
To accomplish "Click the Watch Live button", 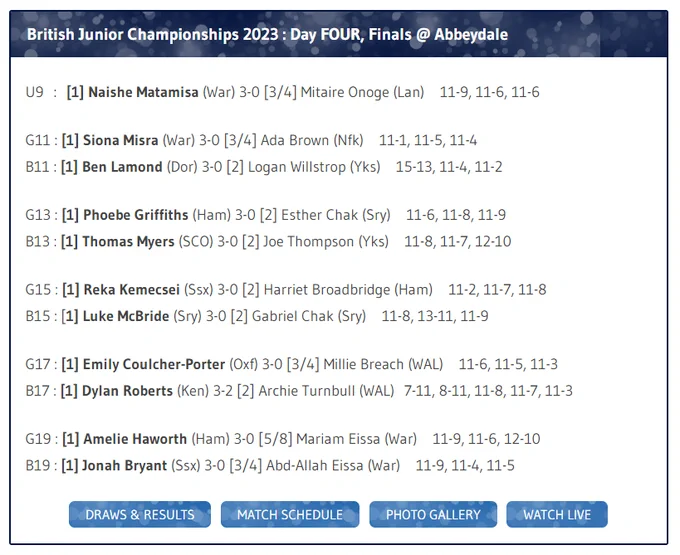I will [x=557, y=515].
